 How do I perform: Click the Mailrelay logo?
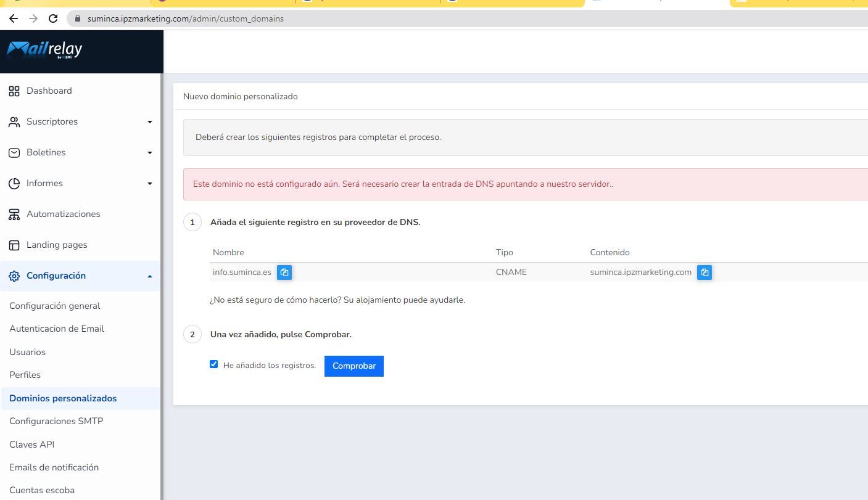pos(44,49)
